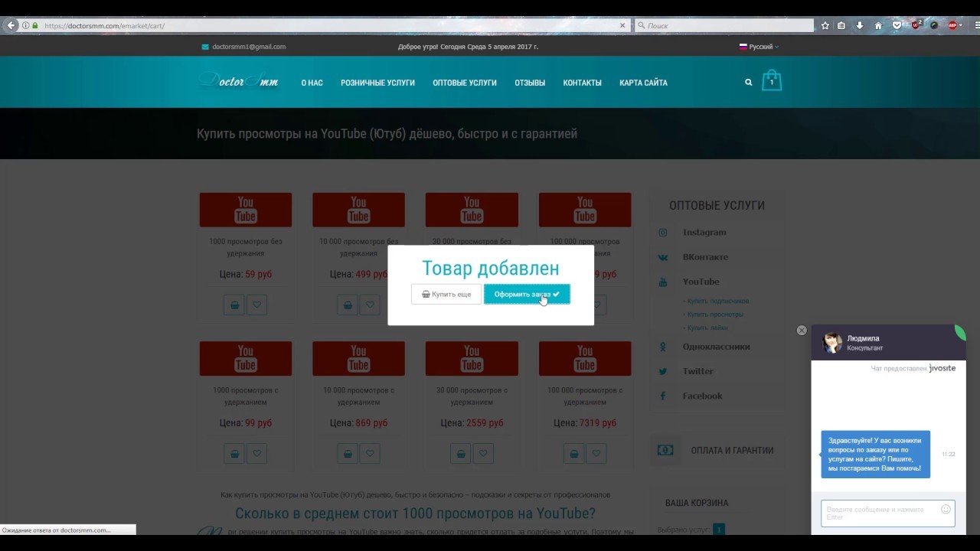Viewport: 980px width, 551px height.
Task: Open the Купить подписчиков sublink
Action: pos(717,302)
